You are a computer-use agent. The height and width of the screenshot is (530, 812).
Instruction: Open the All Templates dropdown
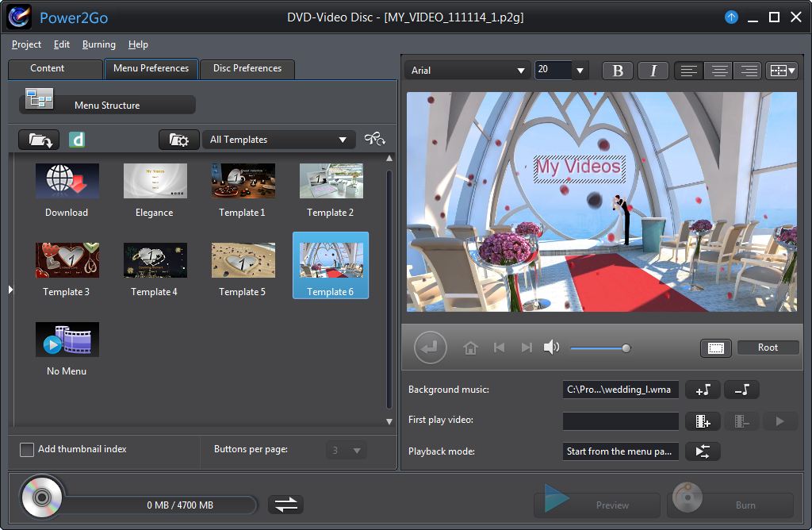(278, 139)
